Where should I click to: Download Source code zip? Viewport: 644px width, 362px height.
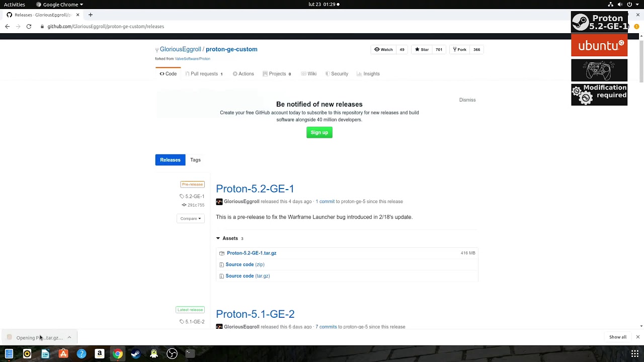(x=245, y=264)
